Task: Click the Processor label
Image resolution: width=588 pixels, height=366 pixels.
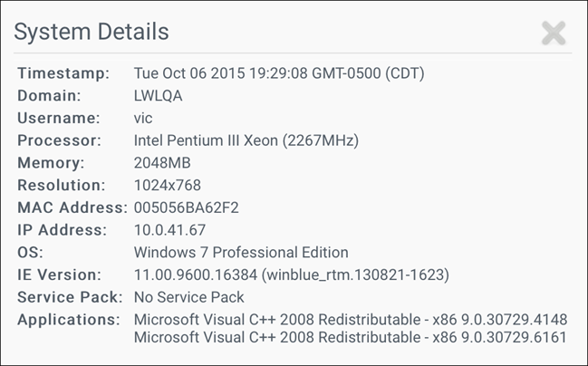Action: [x=59, y=140]
